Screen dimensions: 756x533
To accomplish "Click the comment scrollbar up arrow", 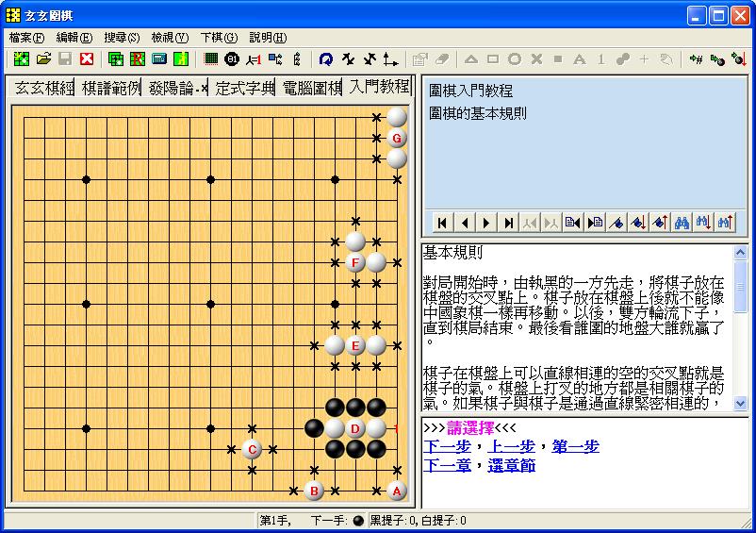I will [x=741, y=252].
